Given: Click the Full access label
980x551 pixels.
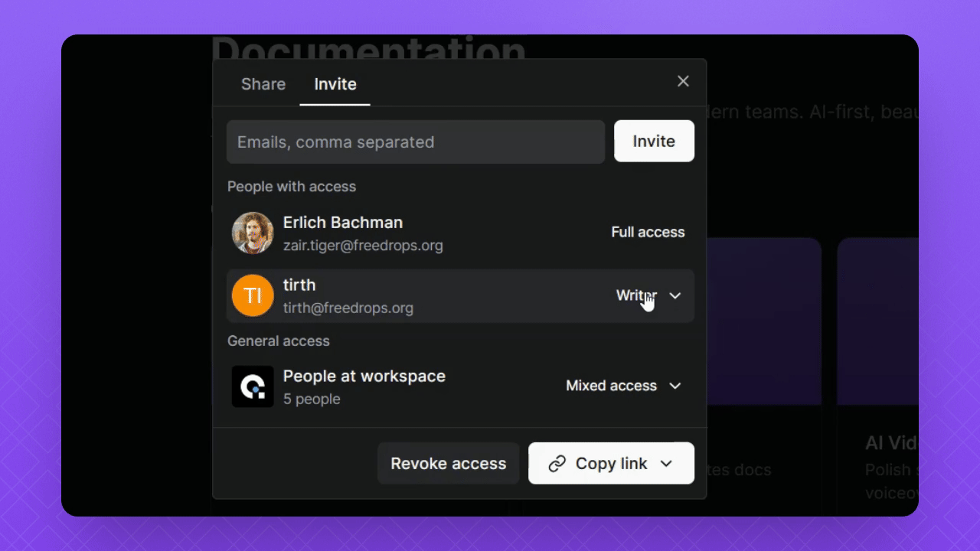Looking at the screenshot, I should [648, 232].
